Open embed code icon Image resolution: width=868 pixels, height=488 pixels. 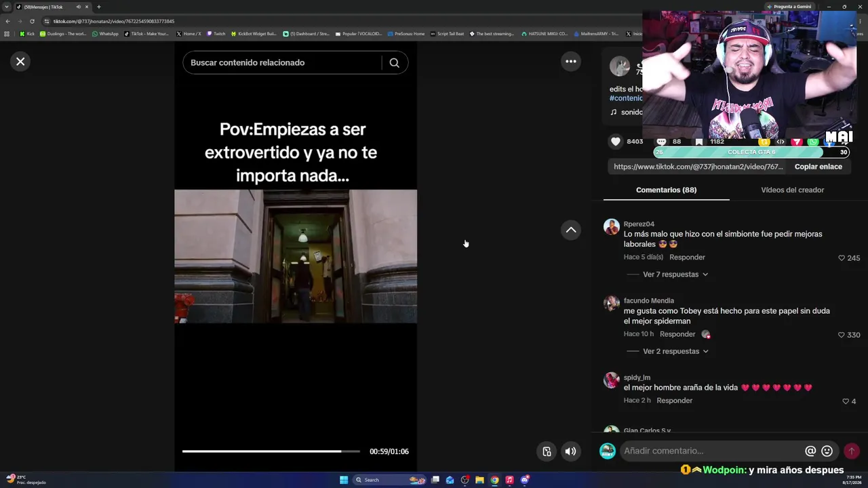point(781,142)
